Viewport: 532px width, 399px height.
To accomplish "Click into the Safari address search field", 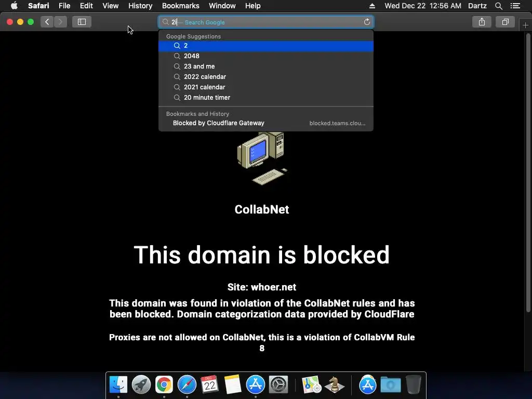I will click(x=266, y=22).
